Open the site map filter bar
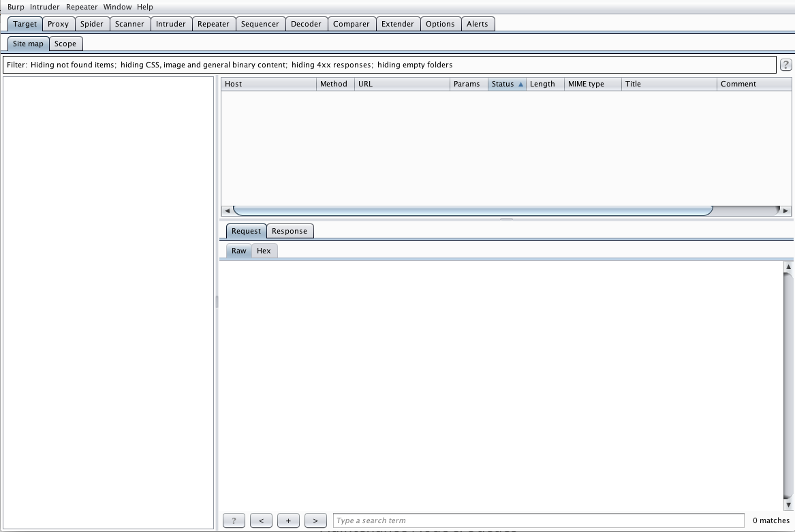Image resolution: width=795 pixels, height=532 pixels. click(x=388, y=65)
